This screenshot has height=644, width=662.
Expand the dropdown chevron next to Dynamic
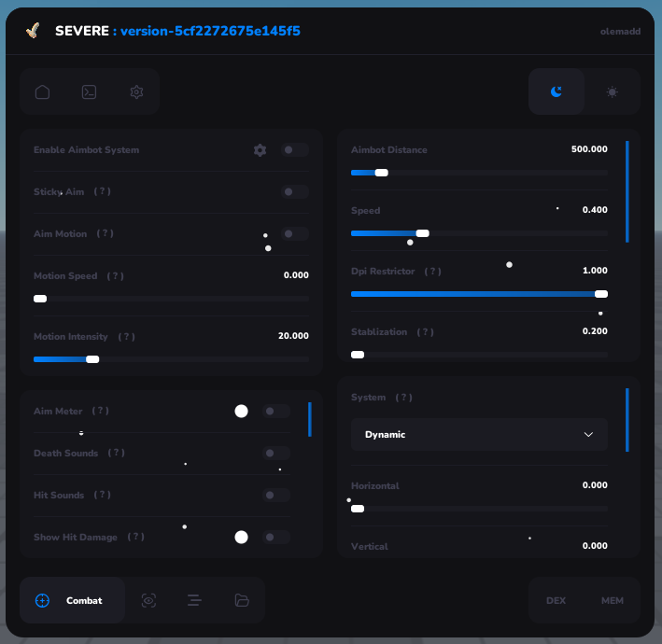point(588,435)
